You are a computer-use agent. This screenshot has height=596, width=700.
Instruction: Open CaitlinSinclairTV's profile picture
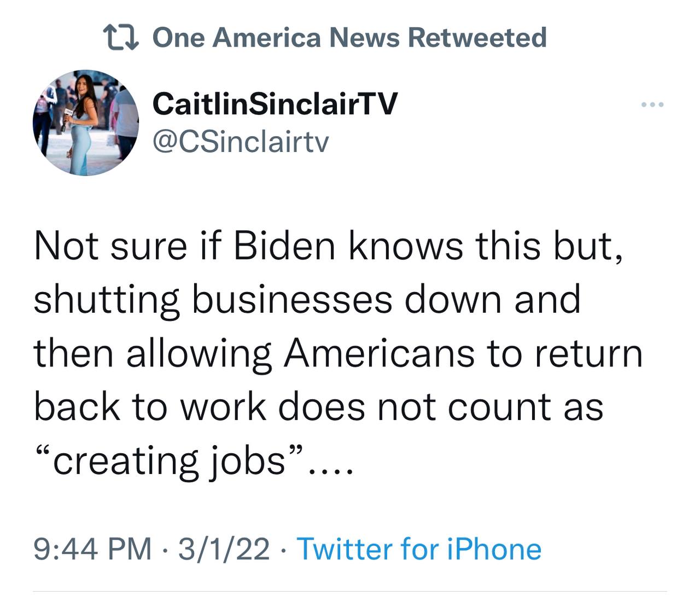[86, 123]
